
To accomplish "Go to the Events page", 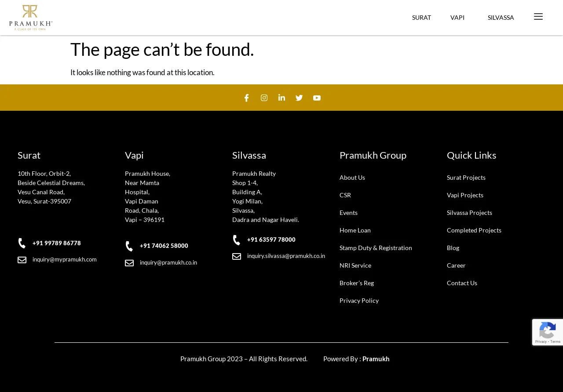I will coord(348,213).
